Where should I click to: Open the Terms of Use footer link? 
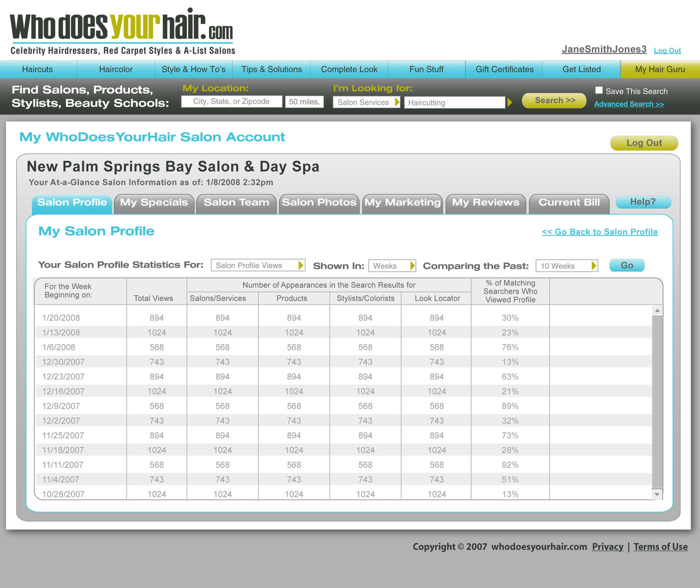coord(660,546)
